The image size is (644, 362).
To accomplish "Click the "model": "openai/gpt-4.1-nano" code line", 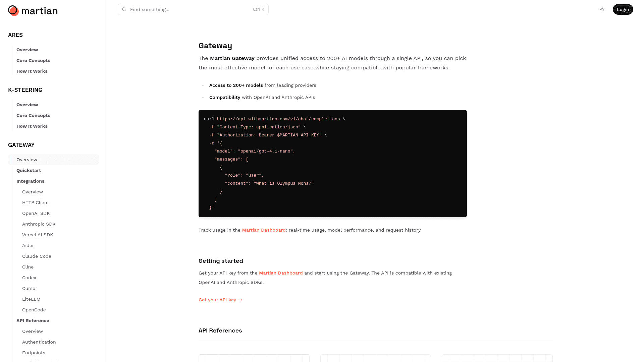I will pyautogui.click(x=255, y=151).
